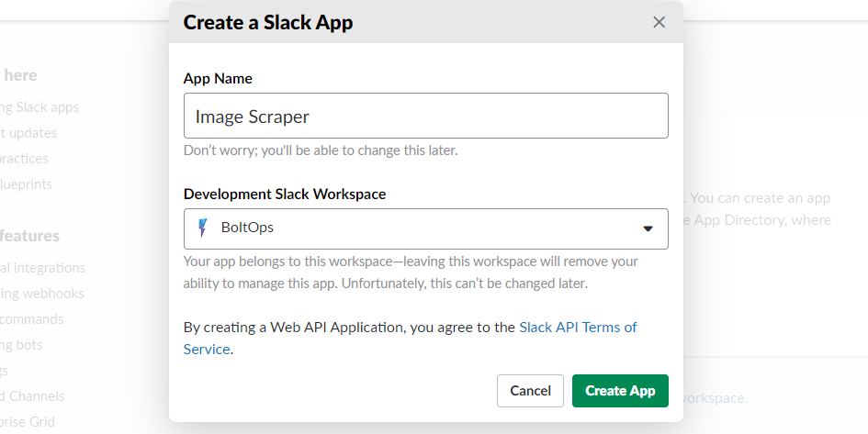
Task: Open the Slack API Terms of Service link
Action: tap(411, 338)
